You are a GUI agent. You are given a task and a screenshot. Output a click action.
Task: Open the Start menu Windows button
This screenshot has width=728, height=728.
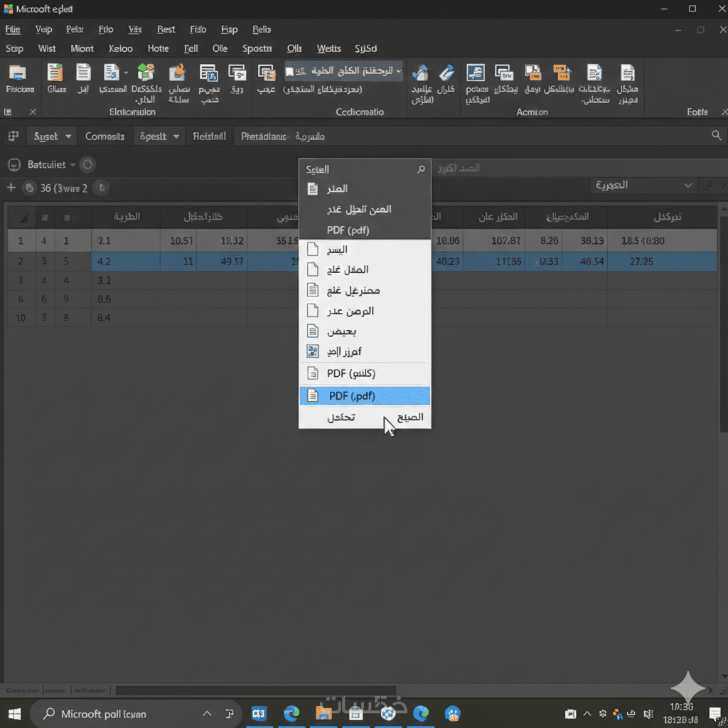point(14,714)
